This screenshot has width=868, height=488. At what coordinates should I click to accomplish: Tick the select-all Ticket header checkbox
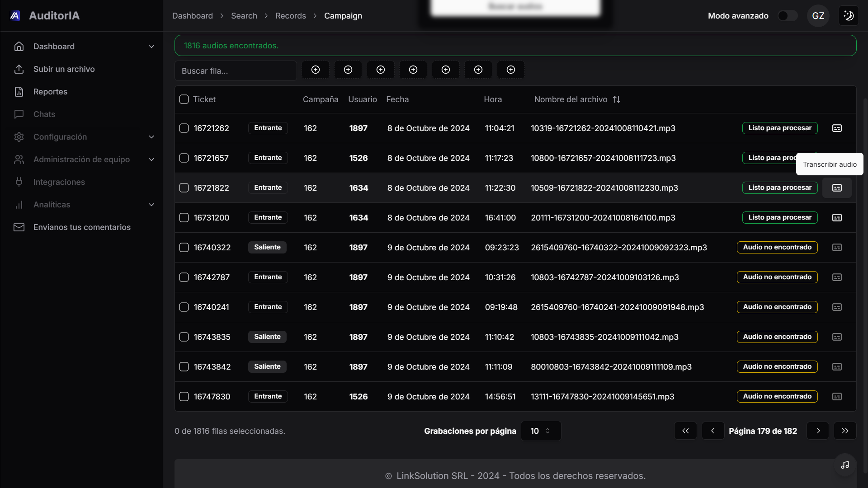coord(184,99)
